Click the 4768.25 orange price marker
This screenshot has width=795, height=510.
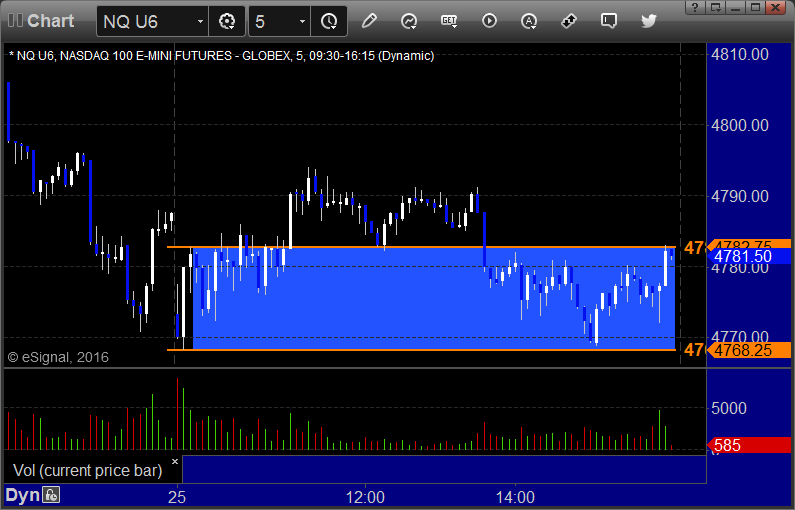(749, 350)
